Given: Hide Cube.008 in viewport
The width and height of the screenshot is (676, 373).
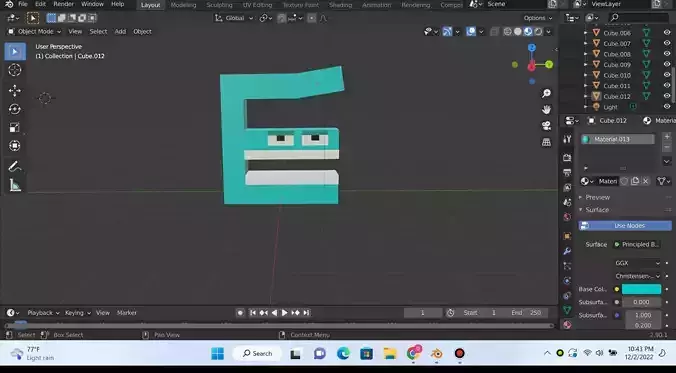Looking at the screenshot, I should click(x=667, y=54).
